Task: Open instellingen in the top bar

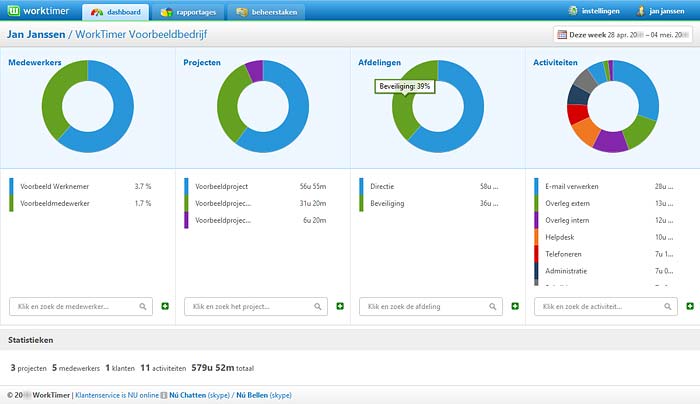Action: click(x=592, y=12)
